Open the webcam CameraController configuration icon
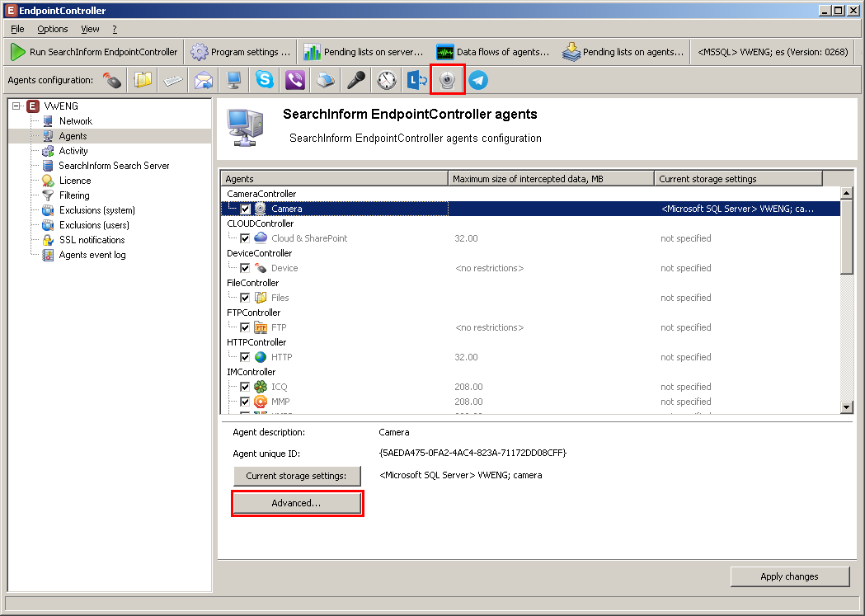 click(x=448, y=81)
